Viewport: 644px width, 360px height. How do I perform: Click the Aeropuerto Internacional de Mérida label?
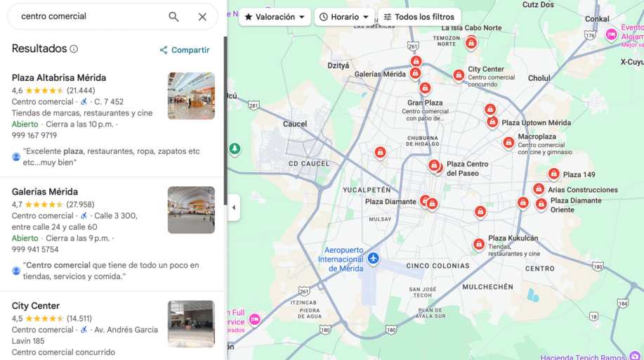(341, 259)
